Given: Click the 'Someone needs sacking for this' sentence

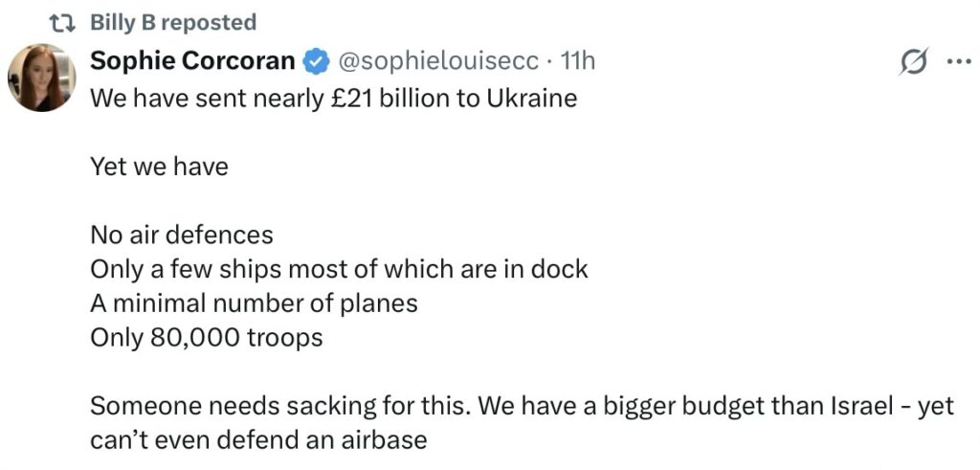Looking at the screenshot, I should (x=279, y=406).
